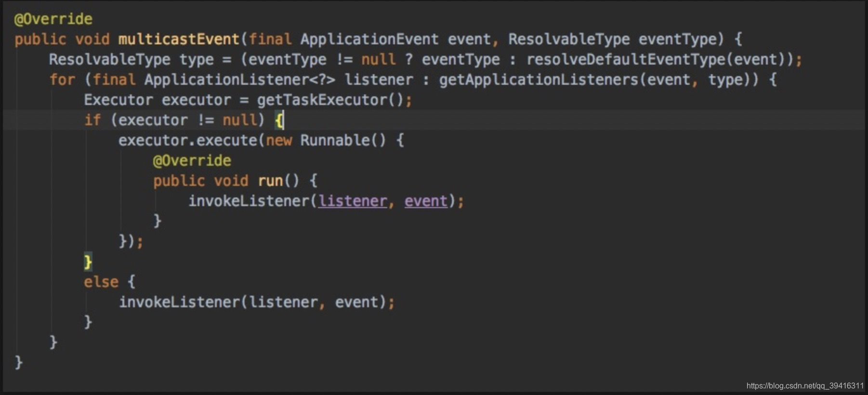Click the underlined 'listener' argument
The image size is (868, 395).
pyautogui.click(x=353, y=201)
